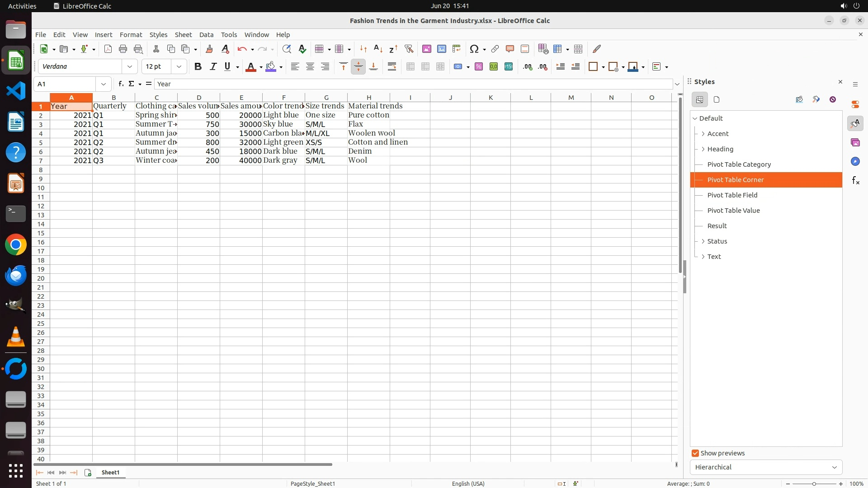Open the Function Wizard beside the formula bar

[x=121, y=84]
